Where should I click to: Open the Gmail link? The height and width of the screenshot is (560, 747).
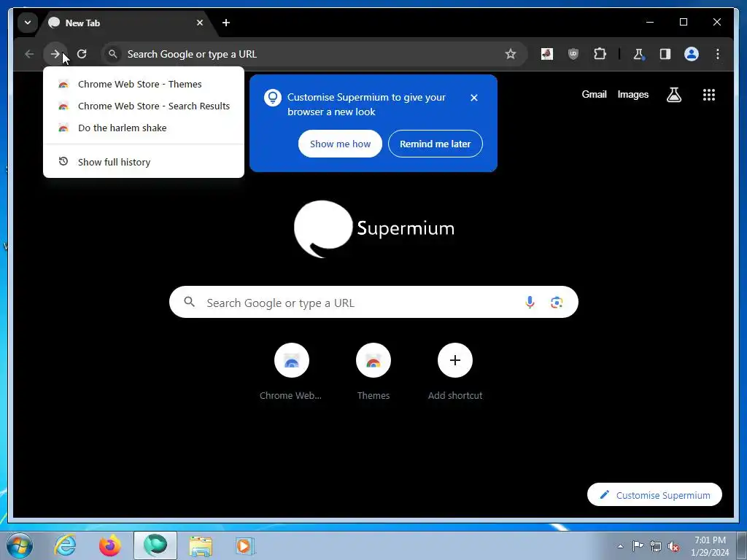point(594,94)
